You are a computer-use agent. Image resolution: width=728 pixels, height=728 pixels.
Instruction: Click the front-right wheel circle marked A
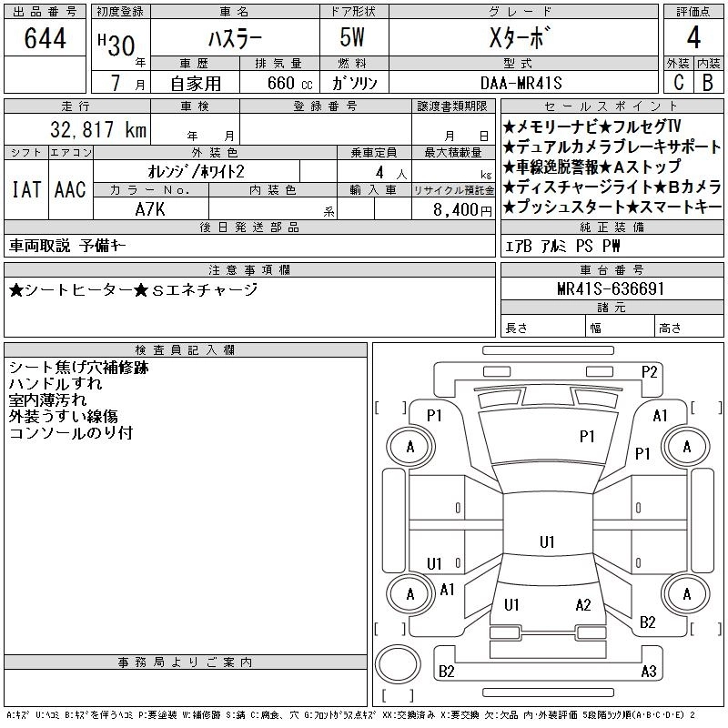(x=686, y=446)
